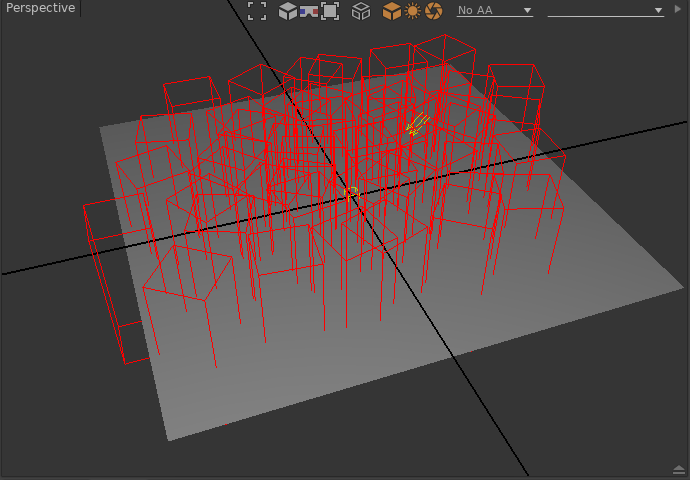The height and width of the screenshot is (480, 690).
Task: Click the gray ground plane's front corner
Action: 168,438
